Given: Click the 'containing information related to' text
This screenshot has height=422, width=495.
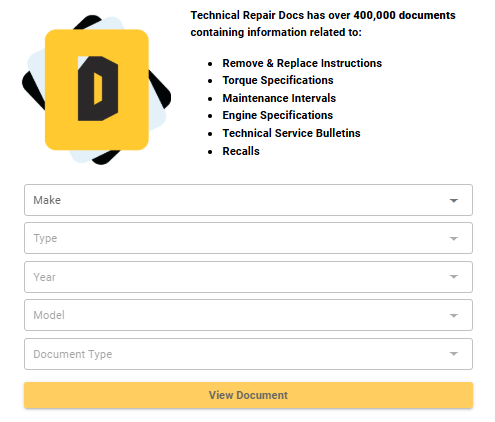Looking at the screenshot, I should click(276, 32).
